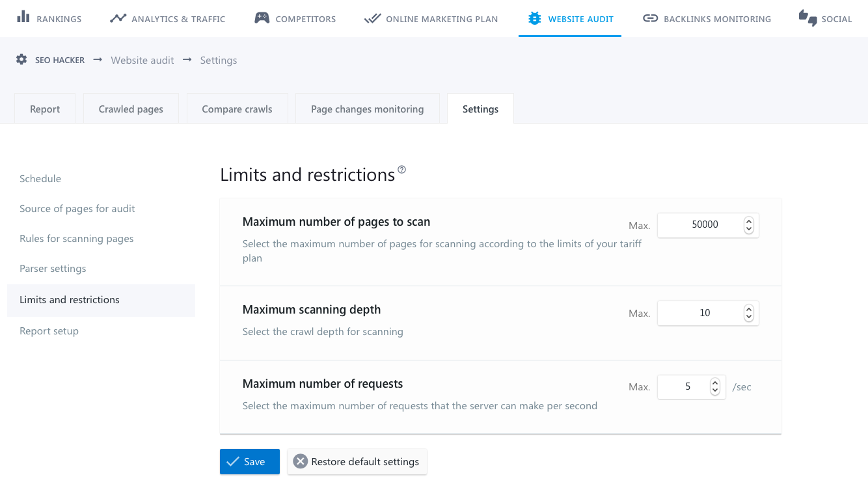
Task: Restore default settings
Action: pyautogui.click(x=357, y=461)
